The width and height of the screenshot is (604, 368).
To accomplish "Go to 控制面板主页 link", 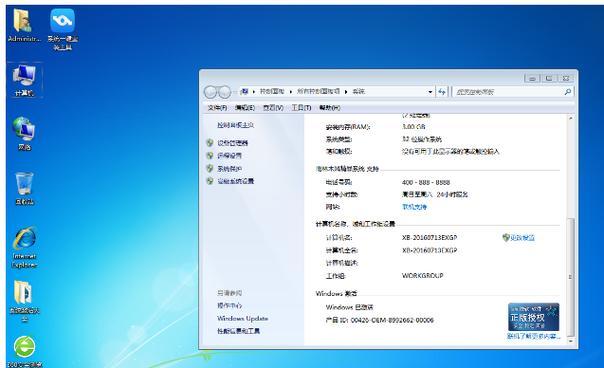I will point(235,125).
